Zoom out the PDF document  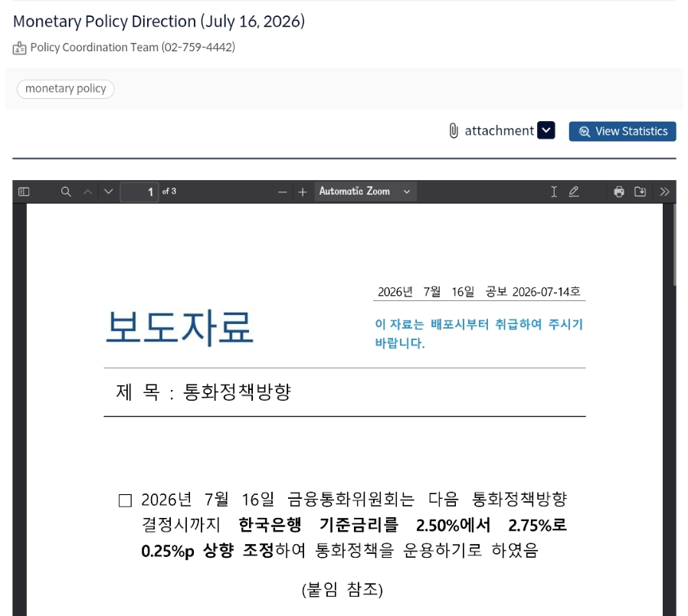(x=283, y=192)
